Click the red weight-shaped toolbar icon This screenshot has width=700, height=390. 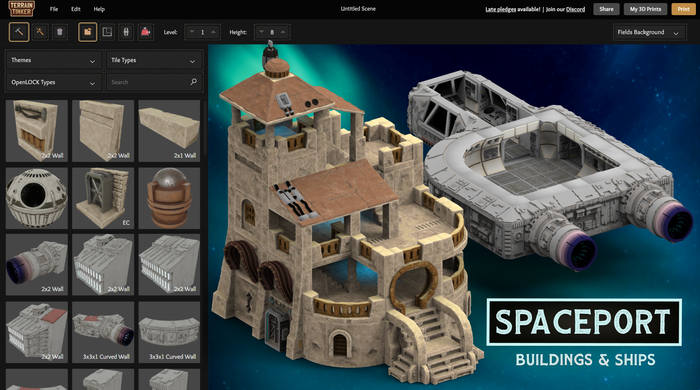(x=146, y=32)
